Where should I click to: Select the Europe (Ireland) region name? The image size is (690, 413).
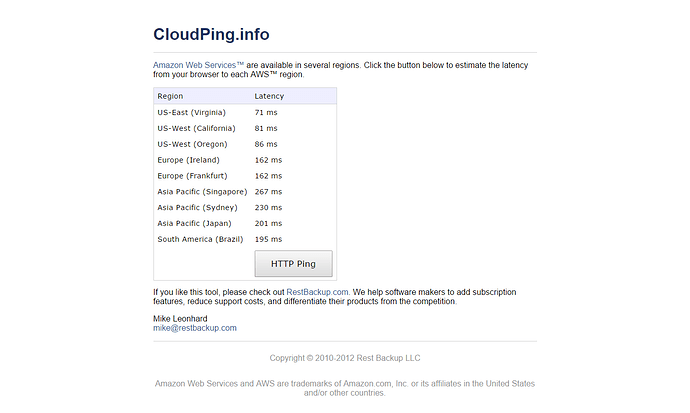point(188,160)
